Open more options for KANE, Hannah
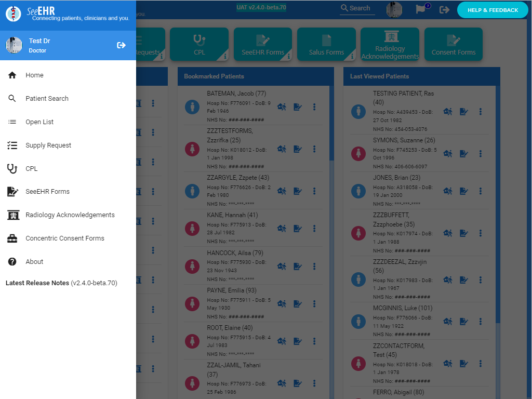The image size is (532, 399). pyautogui.click(x=314, y=229)
